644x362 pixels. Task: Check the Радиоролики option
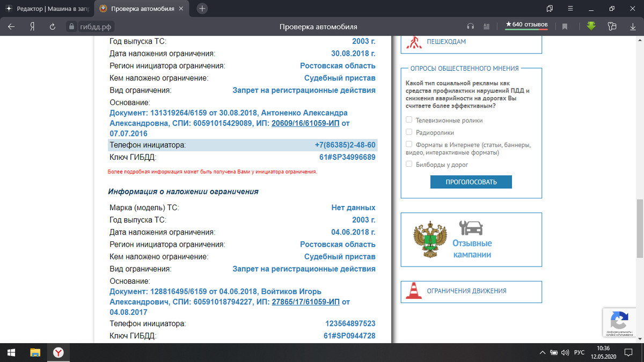pos(409,132)
